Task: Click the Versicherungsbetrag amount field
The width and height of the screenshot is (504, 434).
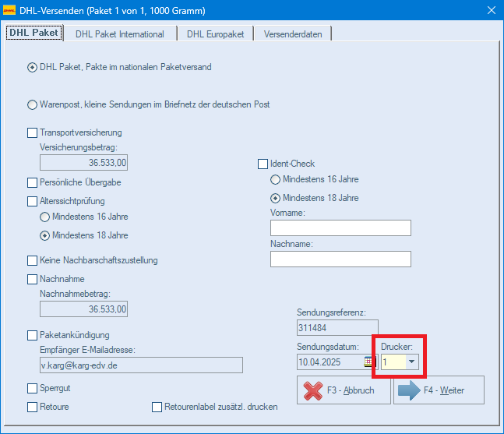Action: tap(83, 163)
